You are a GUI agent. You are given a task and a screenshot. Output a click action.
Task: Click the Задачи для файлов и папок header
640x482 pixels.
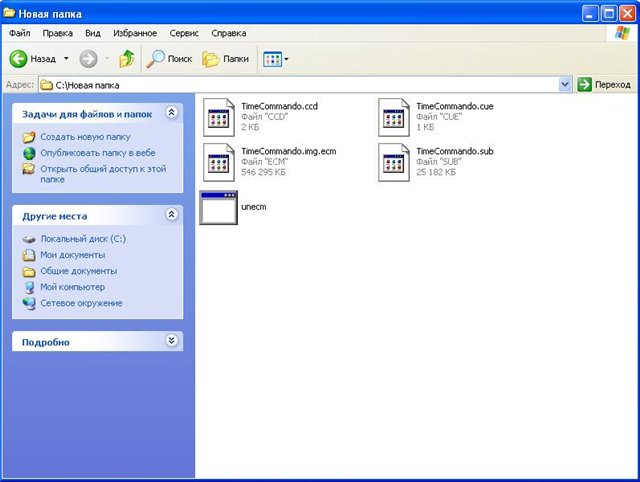pos(87,114)
